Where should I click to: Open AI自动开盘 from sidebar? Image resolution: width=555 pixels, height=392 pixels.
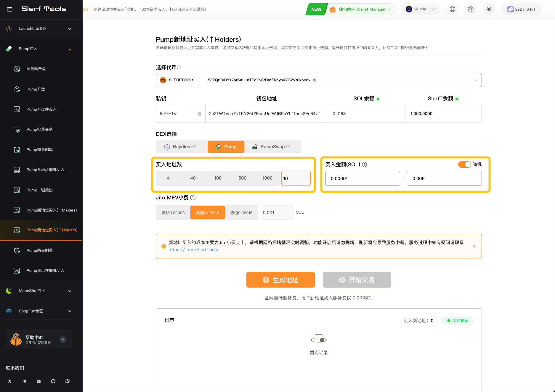(41, 69)
